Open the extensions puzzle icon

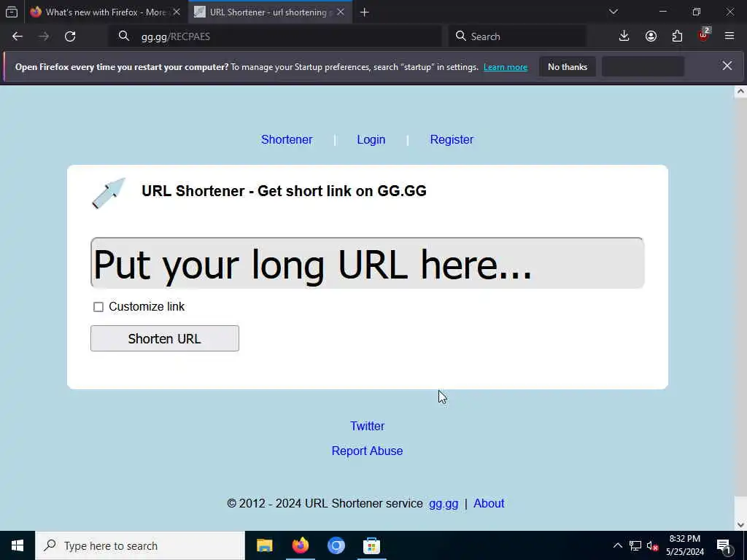[x=677, y=36]
